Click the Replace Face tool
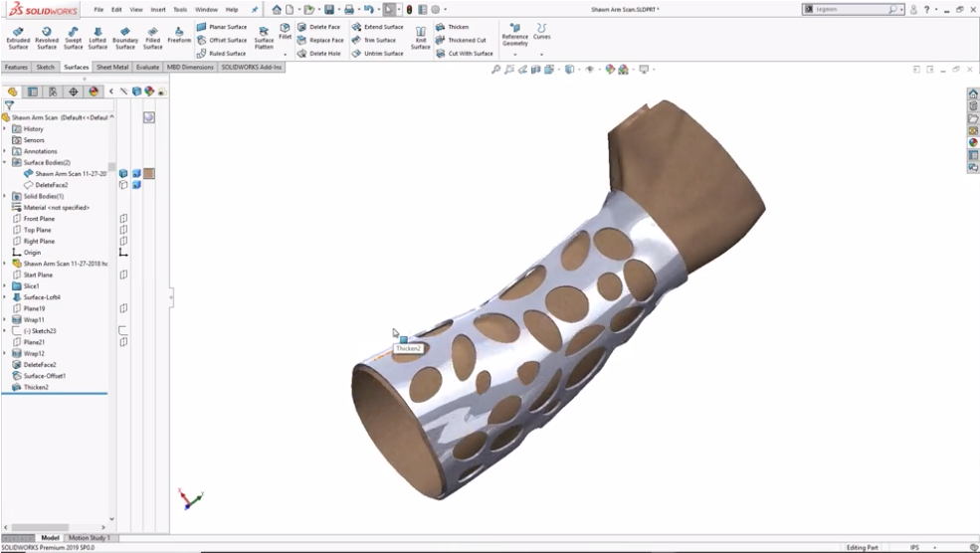 (320, 40)
